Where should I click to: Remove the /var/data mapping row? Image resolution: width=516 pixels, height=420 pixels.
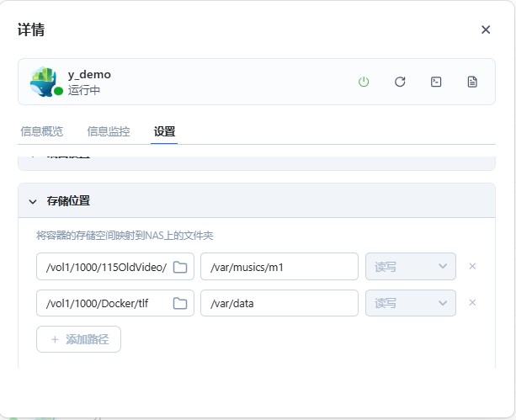click(x=472, y=302)
